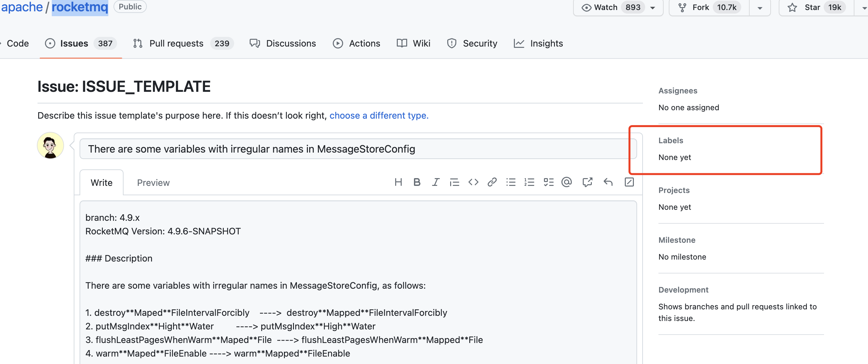Switch to the Preview tab
868x364 pixels.
click(153, 183)
